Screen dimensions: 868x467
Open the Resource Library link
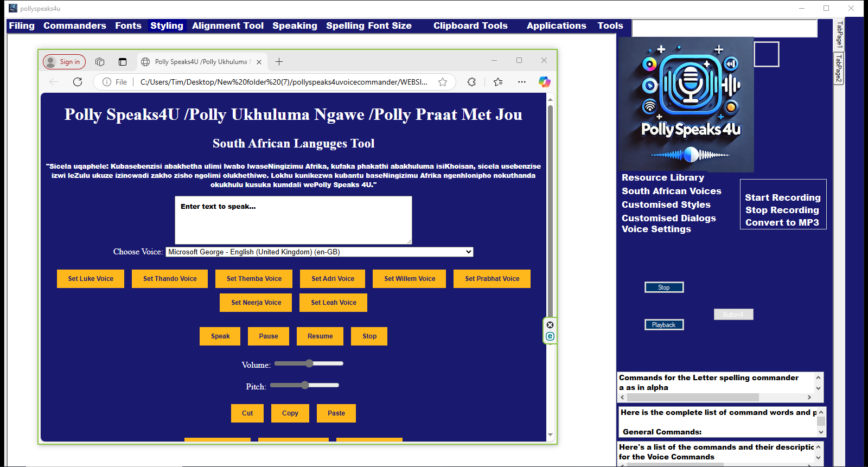[663, 177]
